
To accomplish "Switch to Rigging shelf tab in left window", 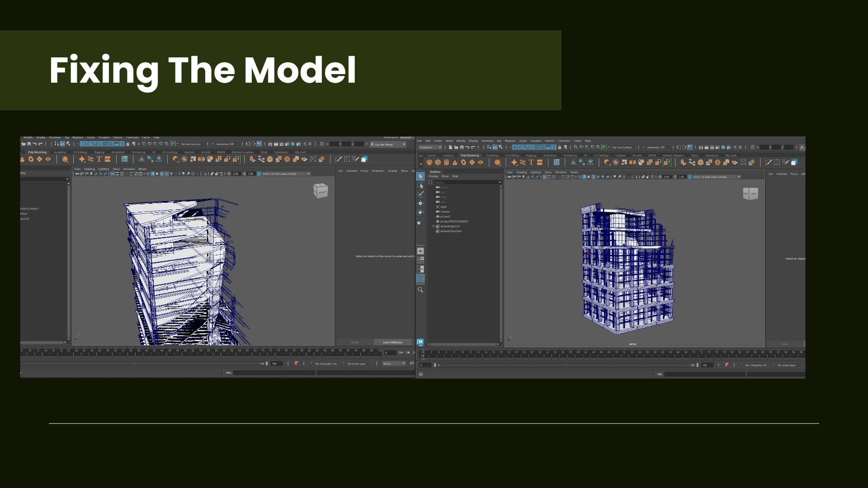I will click(99, 152).
